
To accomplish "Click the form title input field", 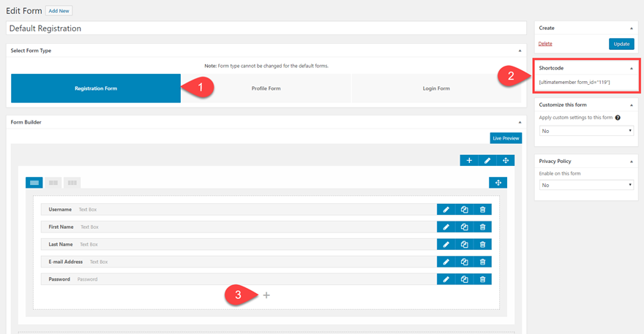I will (x=266, y=29).
